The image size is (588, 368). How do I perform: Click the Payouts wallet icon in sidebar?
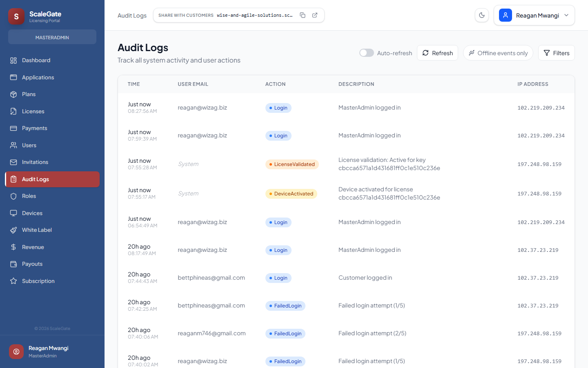(13, 264)
